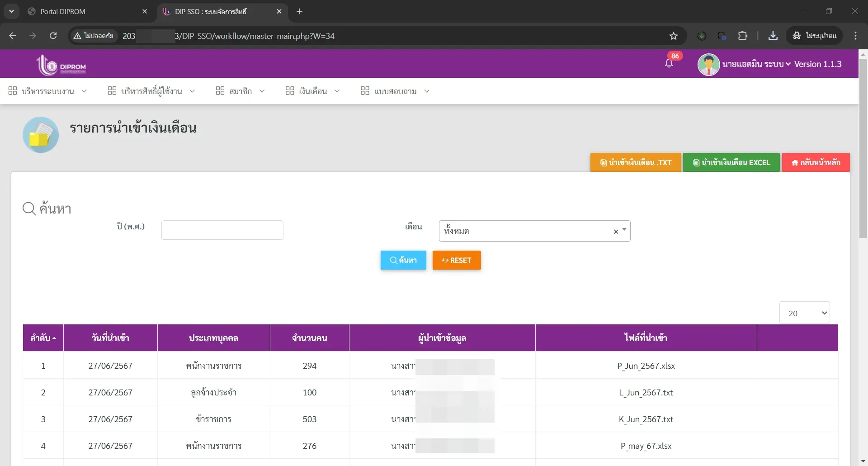Open เงินเดือน menu
This screenshot has width=868, height=466.
(x=312, y=91)
